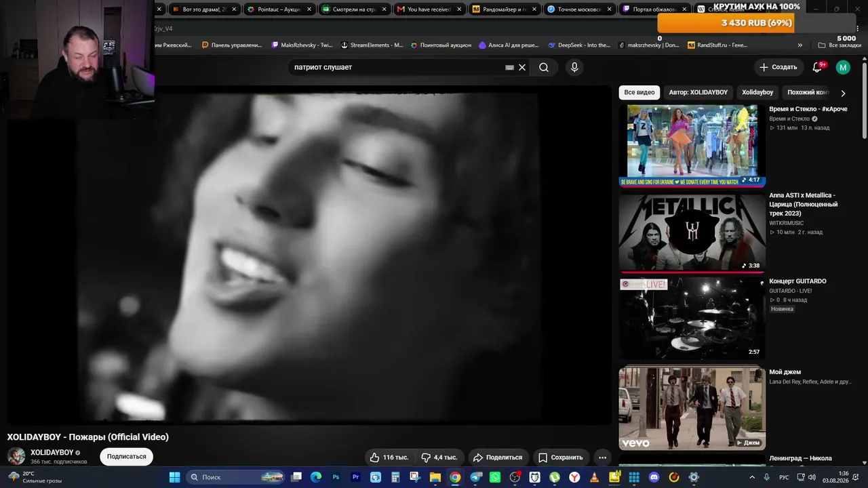This screenshot has height=488, width=868.
Task: Open Windows Start menu
Action: click(x=174, y=477)
